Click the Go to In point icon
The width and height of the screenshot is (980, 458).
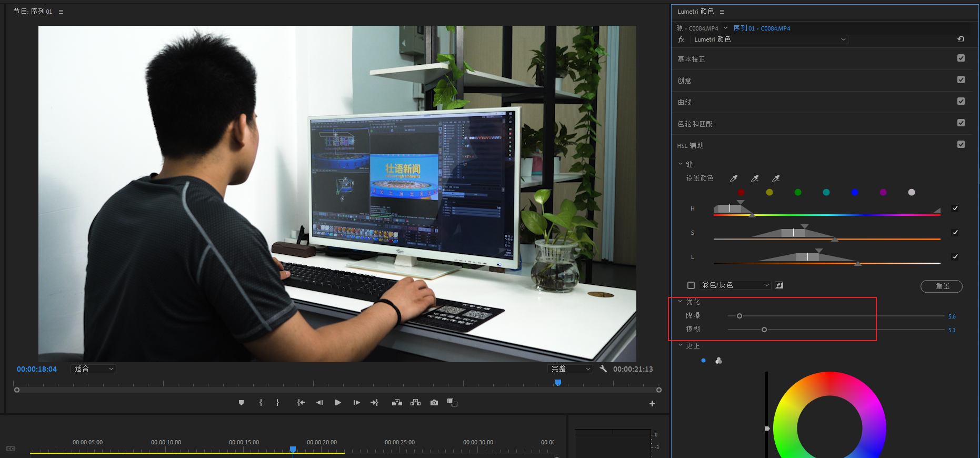point(301,403)
